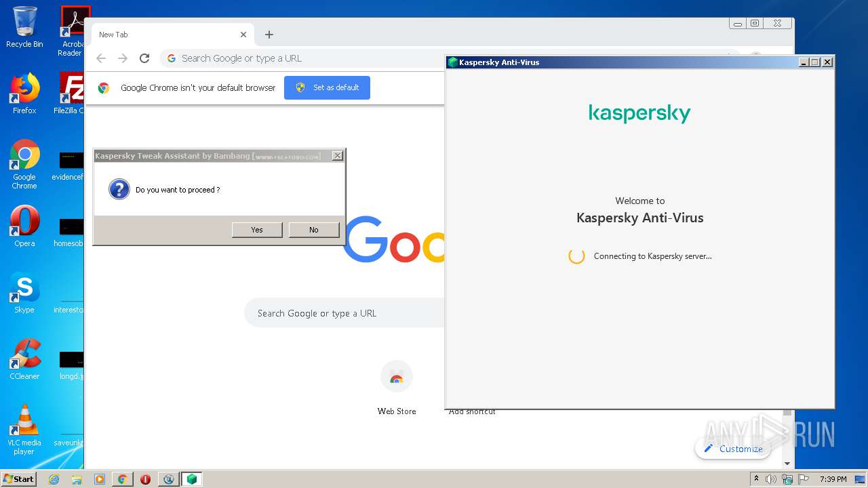Open the homesob file on the desktop
Screen dimensions: 868x488
pos(68,232)
